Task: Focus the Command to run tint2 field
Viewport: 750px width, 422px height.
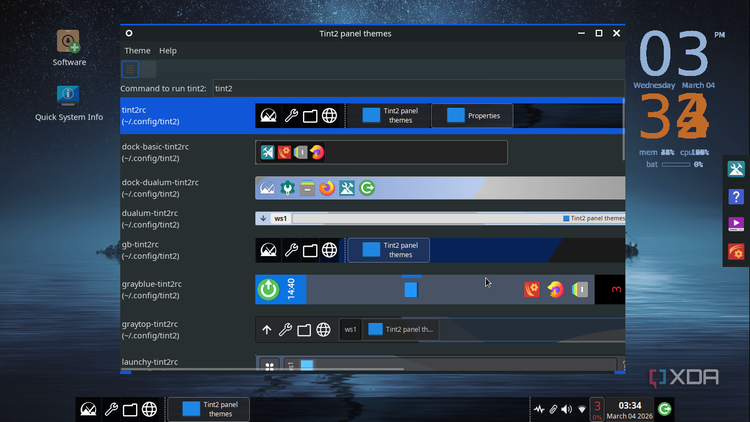Action: [x=419, y=89]
